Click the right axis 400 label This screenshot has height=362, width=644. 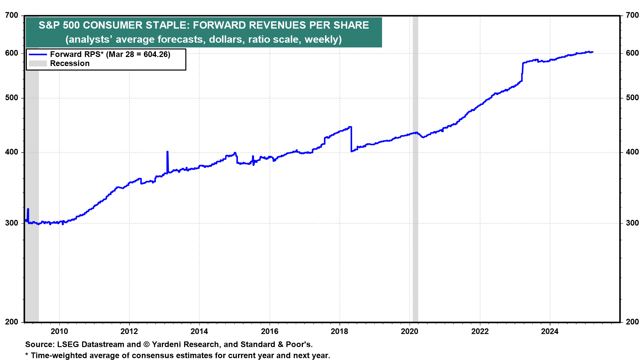point(632,152)
